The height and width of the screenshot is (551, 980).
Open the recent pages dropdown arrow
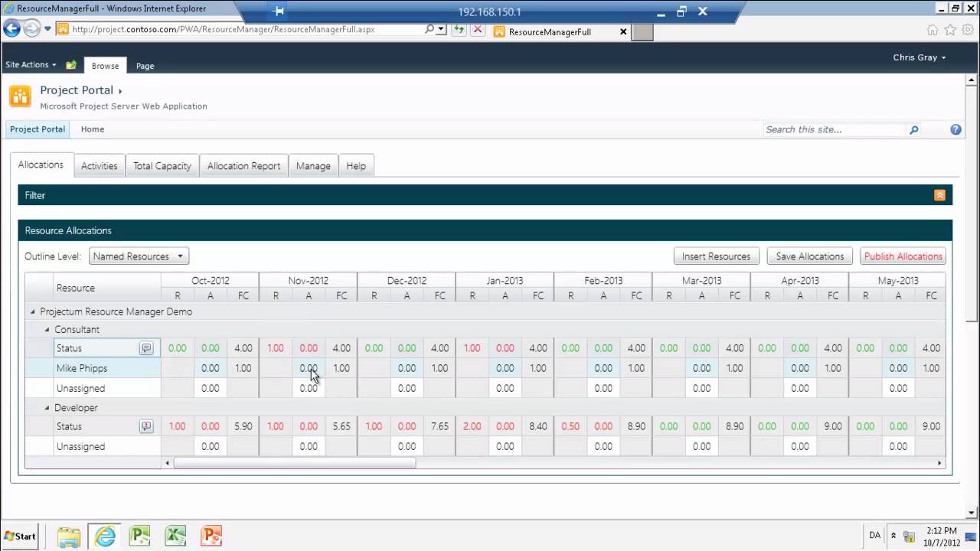click(47, 29)
